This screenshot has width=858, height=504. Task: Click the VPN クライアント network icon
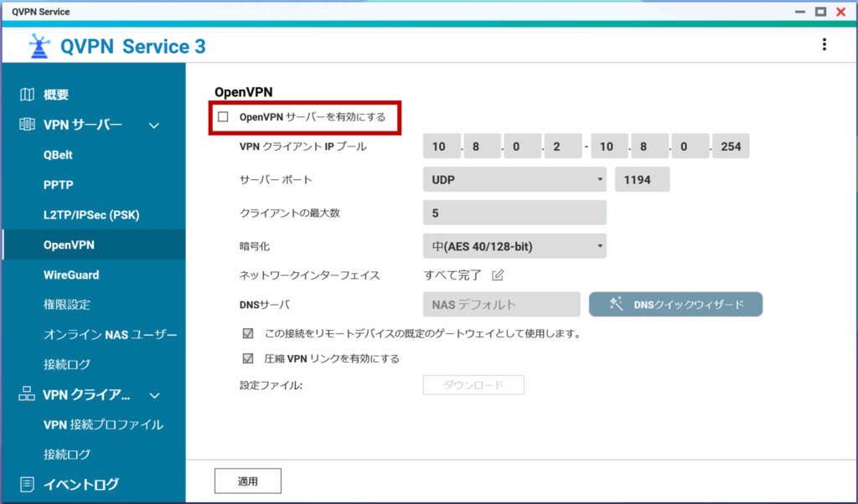pos(28,394)
